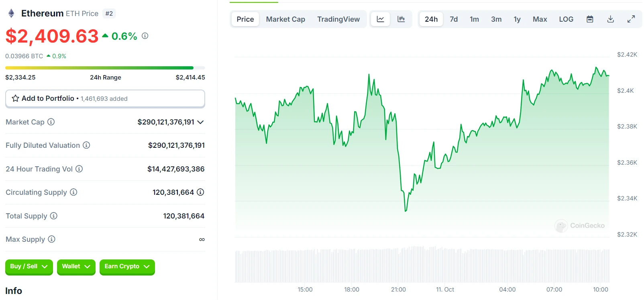Viewport: 644px width, 300px height.
Task: Click the green 0.9% BTC change
Action: point(57,56)
